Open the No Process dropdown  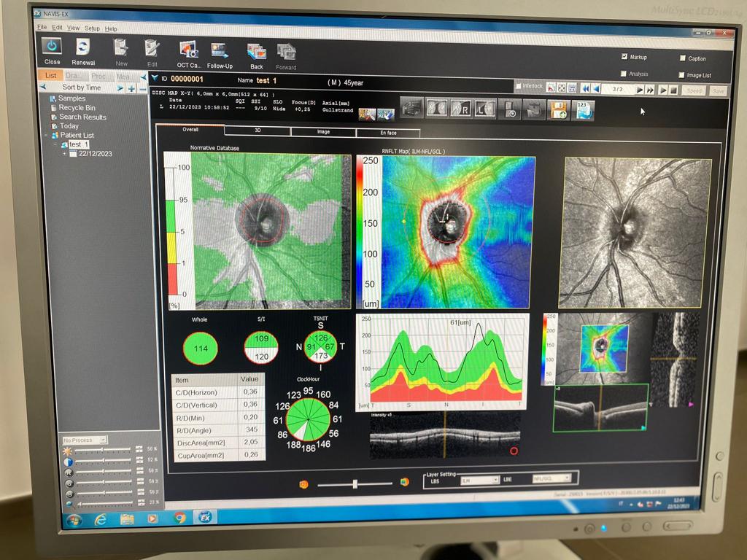coord(85,440)
